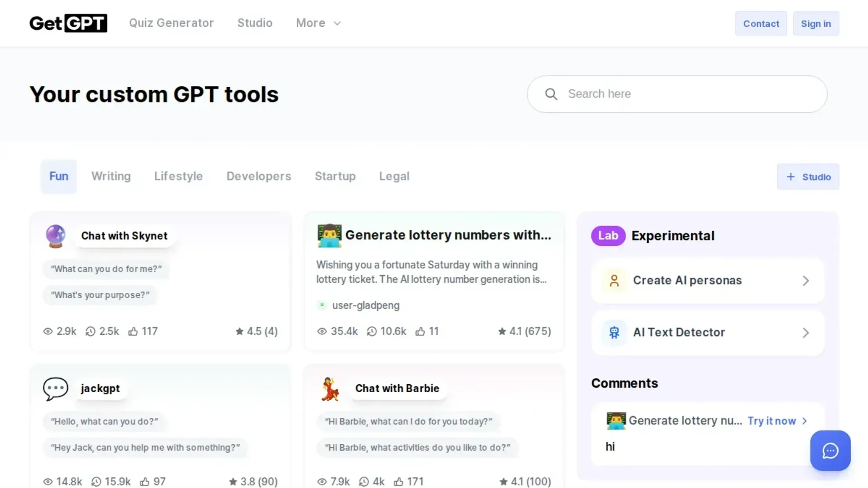Click the Try it now arrow

pos(804,421)
